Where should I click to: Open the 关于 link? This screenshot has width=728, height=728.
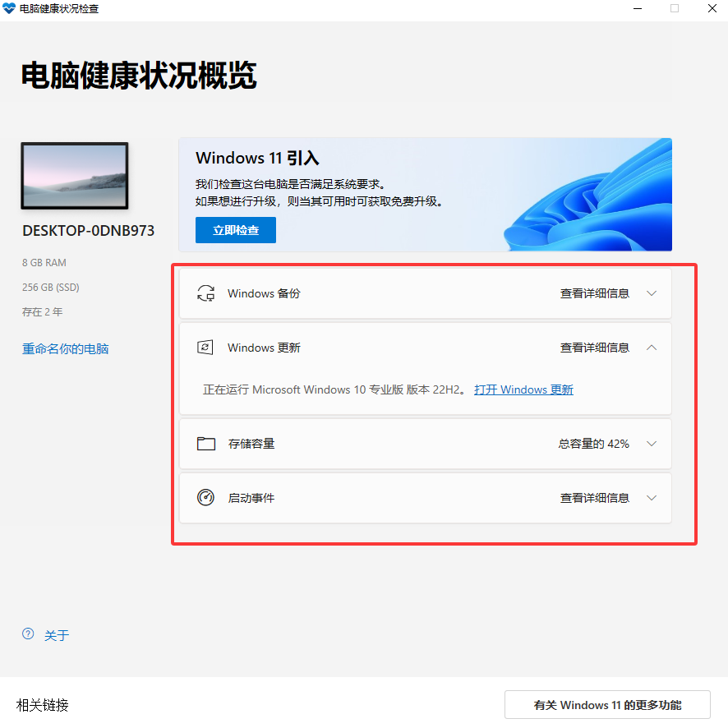(57, 635)
